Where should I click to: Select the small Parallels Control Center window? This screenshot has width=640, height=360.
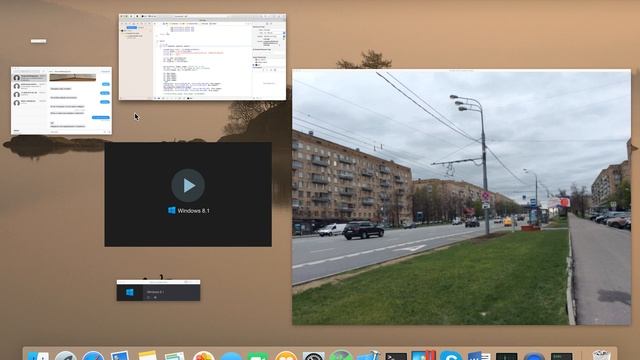pos(158,290)
